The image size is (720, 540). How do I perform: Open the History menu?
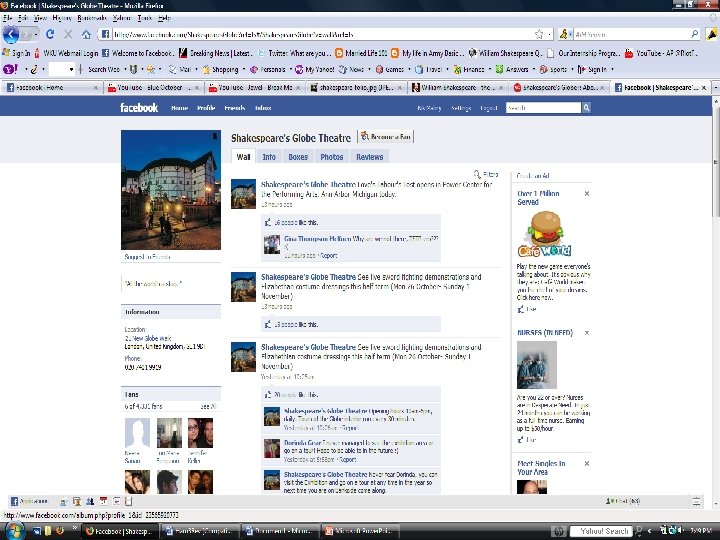click(x=62, y=18)
